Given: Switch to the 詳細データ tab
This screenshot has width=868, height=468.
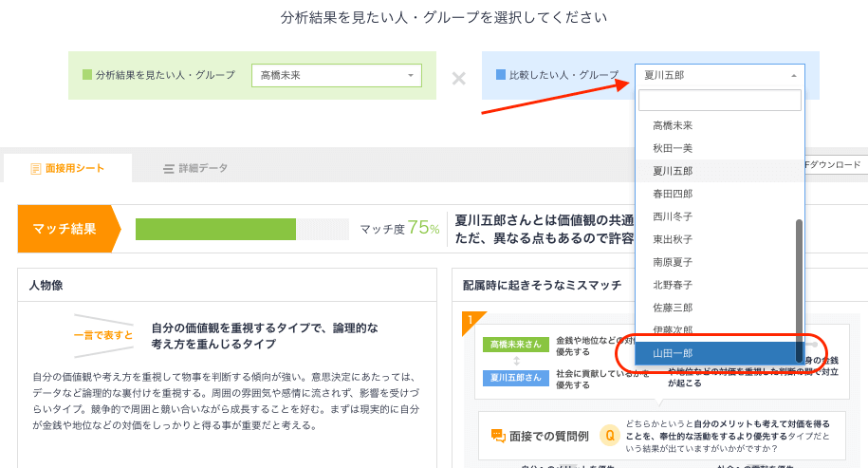Looking at the screenshot, I should click(195, 168).
